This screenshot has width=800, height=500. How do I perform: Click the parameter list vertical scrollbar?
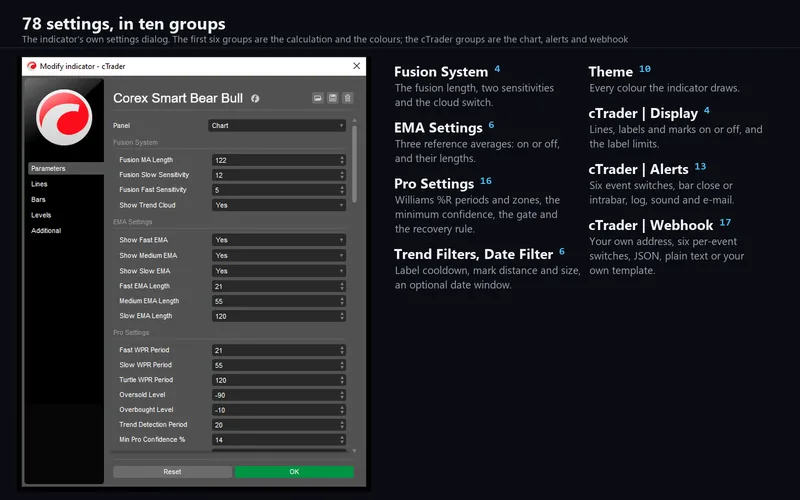point(354,164)
